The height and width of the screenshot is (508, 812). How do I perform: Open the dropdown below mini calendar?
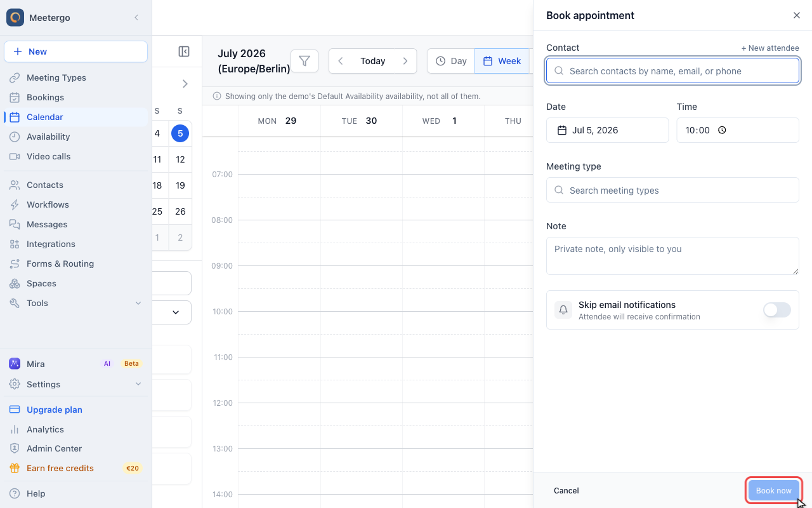[172, 312]
